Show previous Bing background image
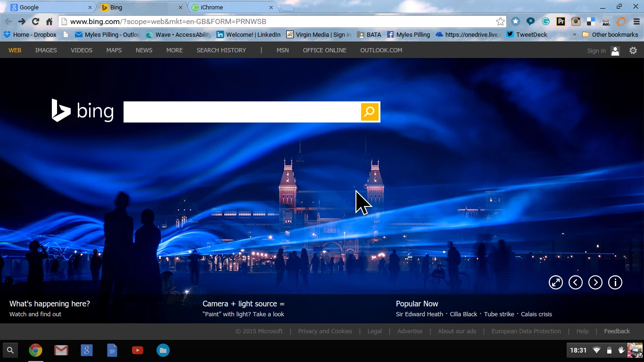The height and width of the screenshot is (362, 644). pos(576,282)
